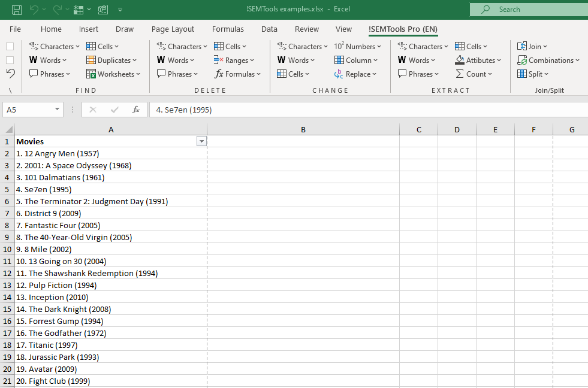
Task: Open Phrases in the DELETE group
Action: pyautogui.click(x=177, y=74)
